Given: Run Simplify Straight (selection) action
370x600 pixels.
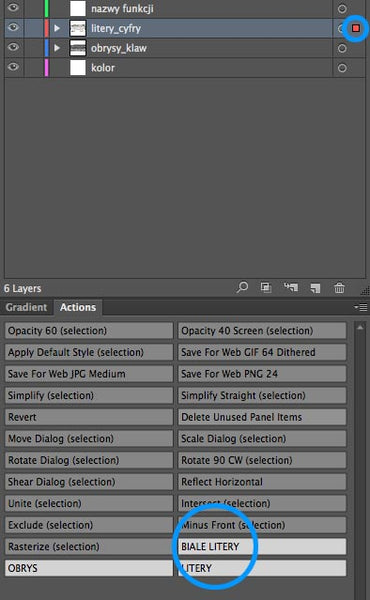Looking at the screenshot, I should tap(262, 395).
